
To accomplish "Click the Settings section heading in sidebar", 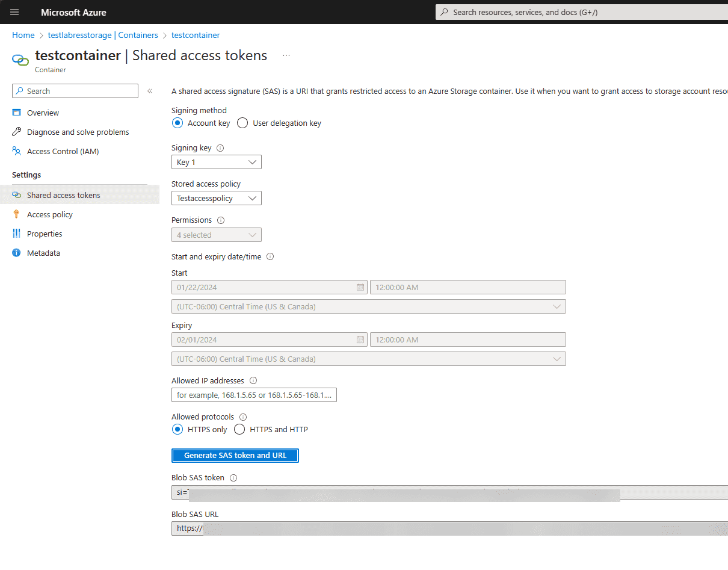I will (x=26, y=175).
